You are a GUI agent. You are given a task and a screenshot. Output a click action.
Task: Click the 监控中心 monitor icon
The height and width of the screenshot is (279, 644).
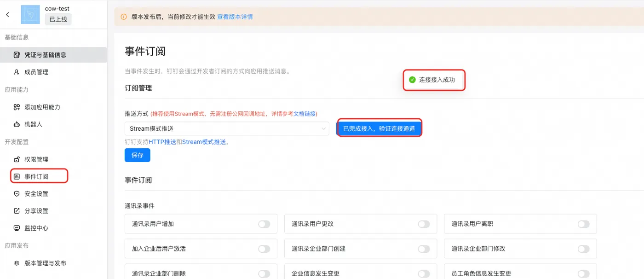[17, 228]
